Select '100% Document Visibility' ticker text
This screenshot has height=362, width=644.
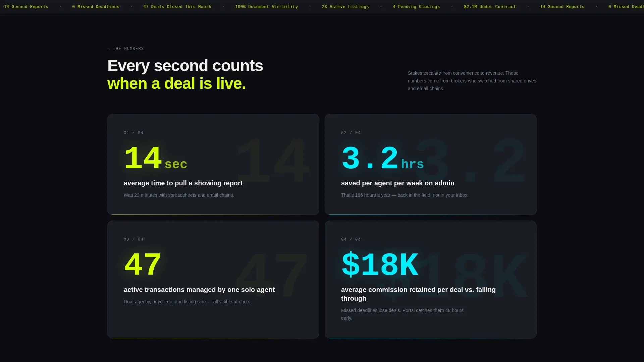[x=266, y=7]
